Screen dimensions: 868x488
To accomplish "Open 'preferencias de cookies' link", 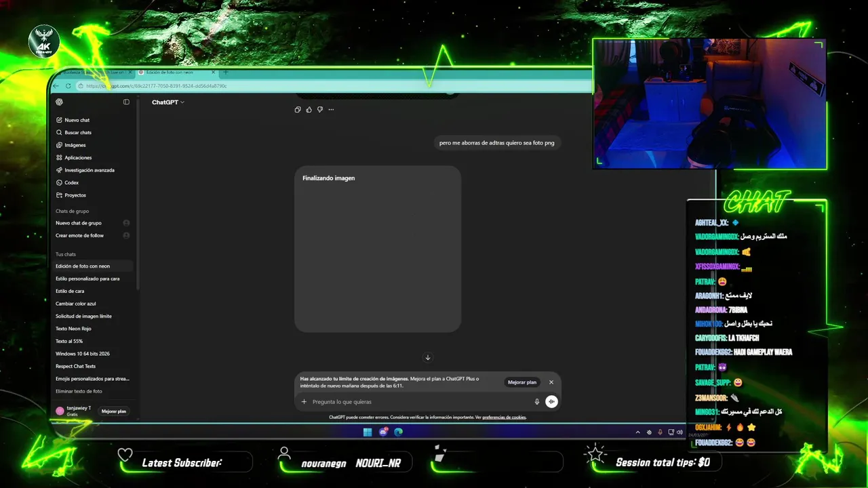I will (x=504, y=418).
